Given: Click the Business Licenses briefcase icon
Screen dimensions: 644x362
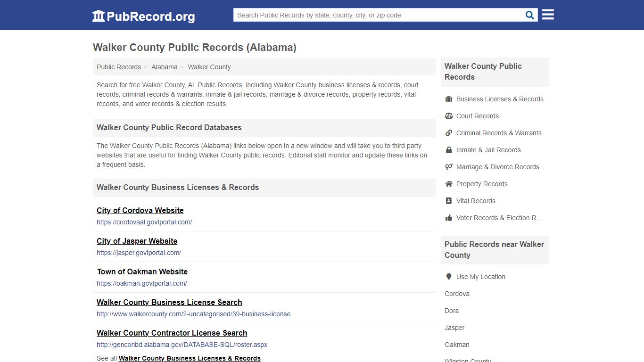Looking at the screenshot, I should click(449, 99).
